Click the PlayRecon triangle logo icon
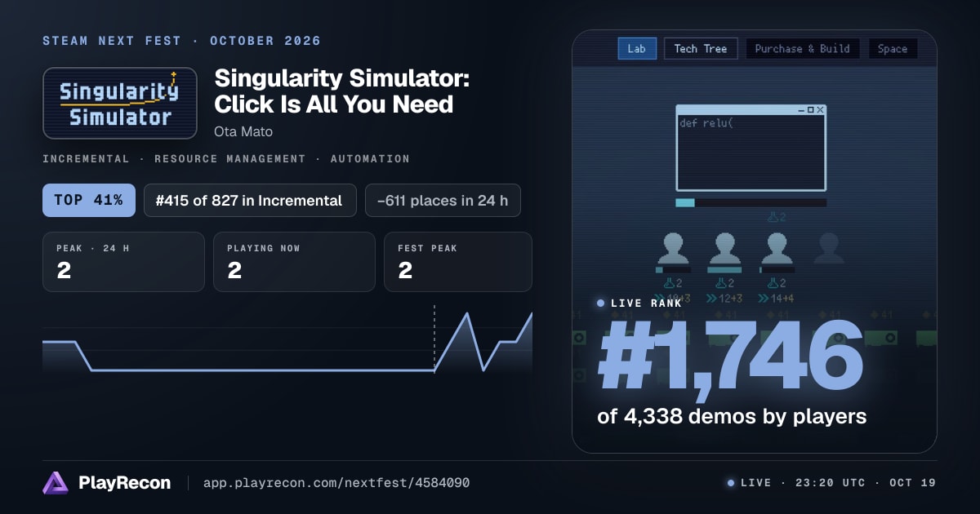The height and width of the screenshot is (514, 980). 56,483
